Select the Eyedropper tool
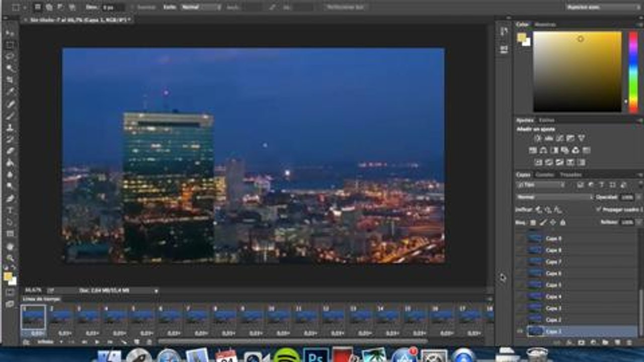This screenshot has width=644, height=362. click(x=10, y=92)
